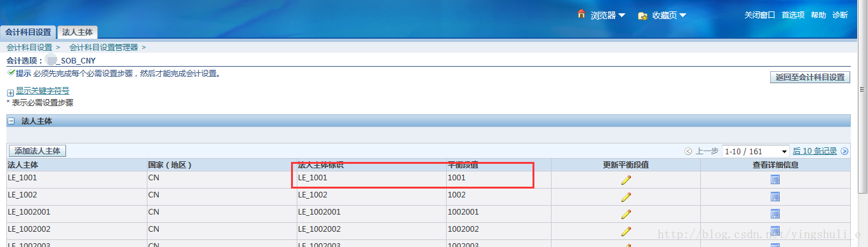View details icon for LE_1002
868x247 pixels.
pos(775,197)
